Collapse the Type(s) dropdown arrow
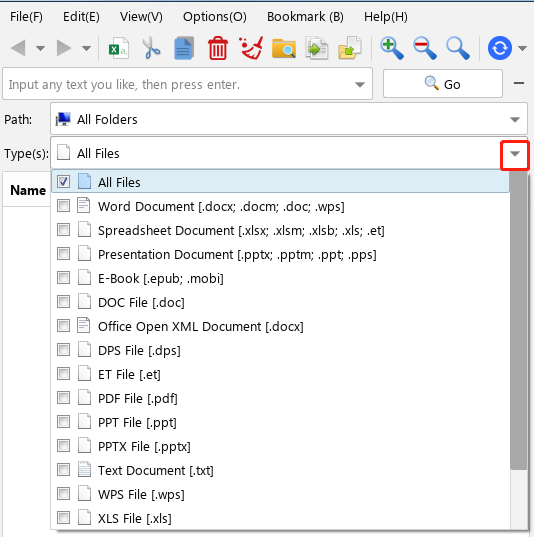 click(x=515, y=154)
